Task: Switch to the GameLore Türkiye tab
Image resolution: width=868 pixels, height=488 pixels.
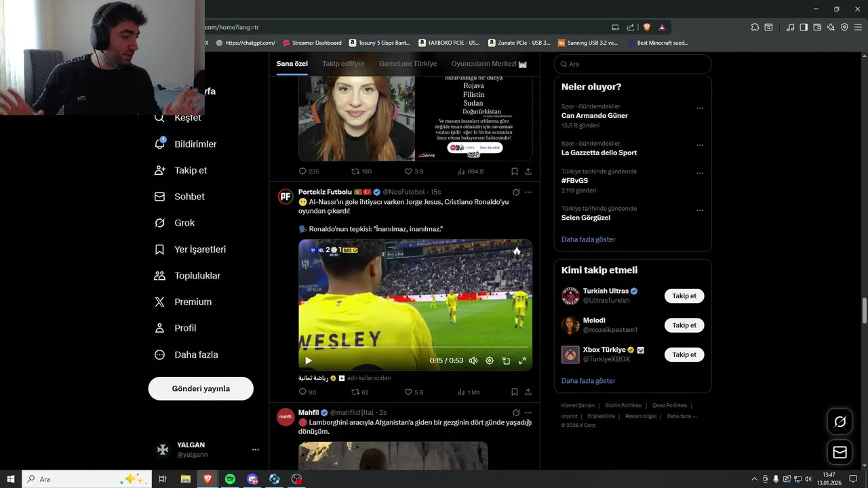Action: (x=408, y=64)
